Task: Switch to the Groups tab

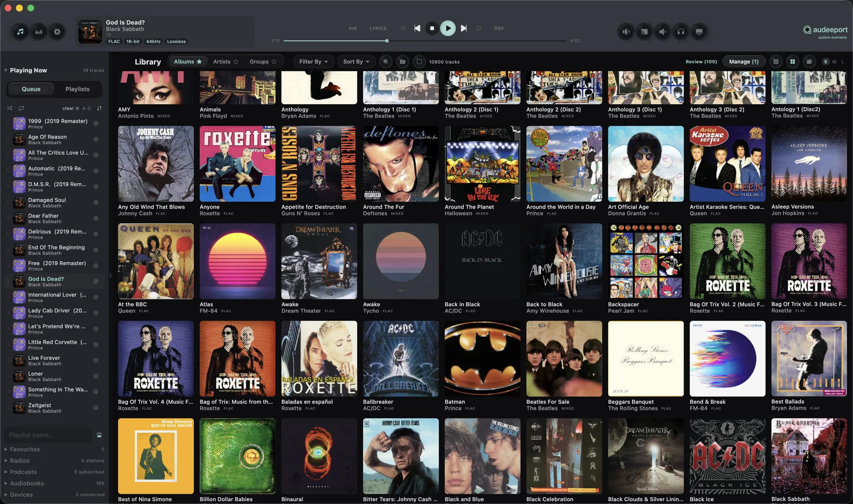Action: pyautogui.click(x=263, y=62)
